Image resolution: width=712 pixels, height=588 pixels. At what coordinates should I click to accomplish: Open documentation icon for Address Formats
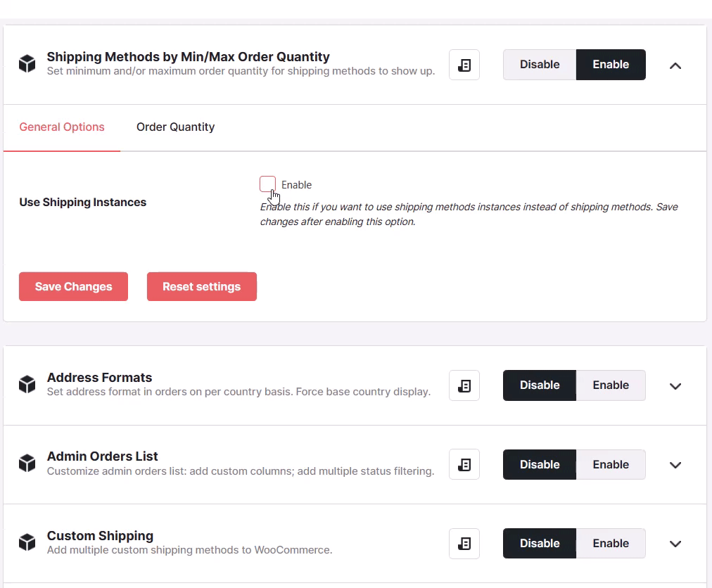tap(464, 385)
